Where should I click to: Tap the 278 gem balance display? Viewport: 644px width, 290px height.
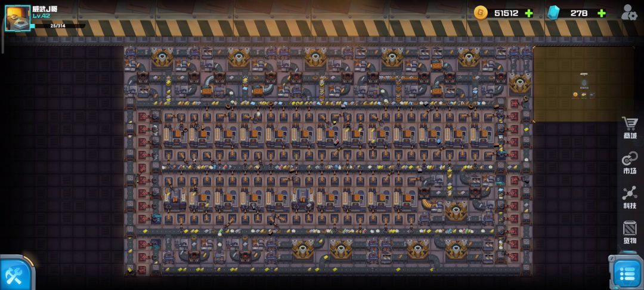(x=578, y=13)
